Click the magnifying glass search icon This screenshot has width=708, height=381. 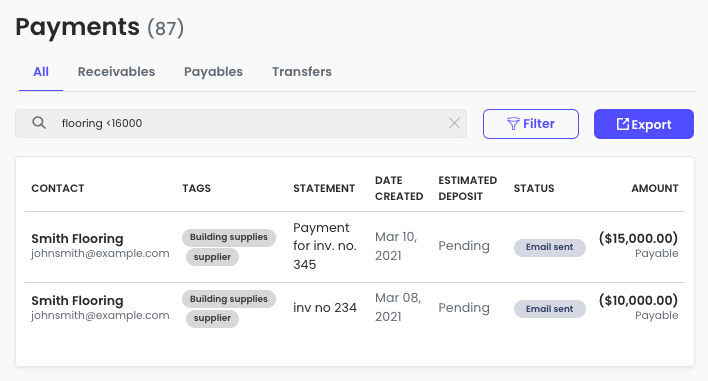pyautogui.click(x=39, y=123)
